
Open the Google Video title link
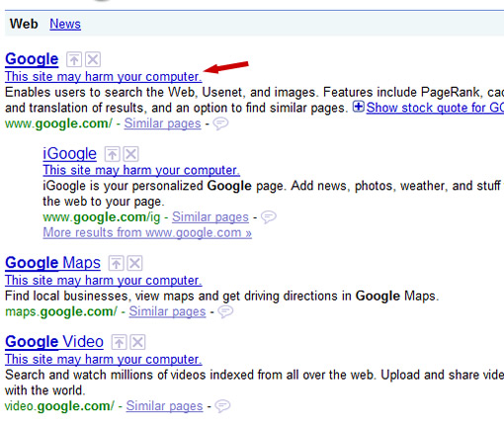click(x=54, y=342)
